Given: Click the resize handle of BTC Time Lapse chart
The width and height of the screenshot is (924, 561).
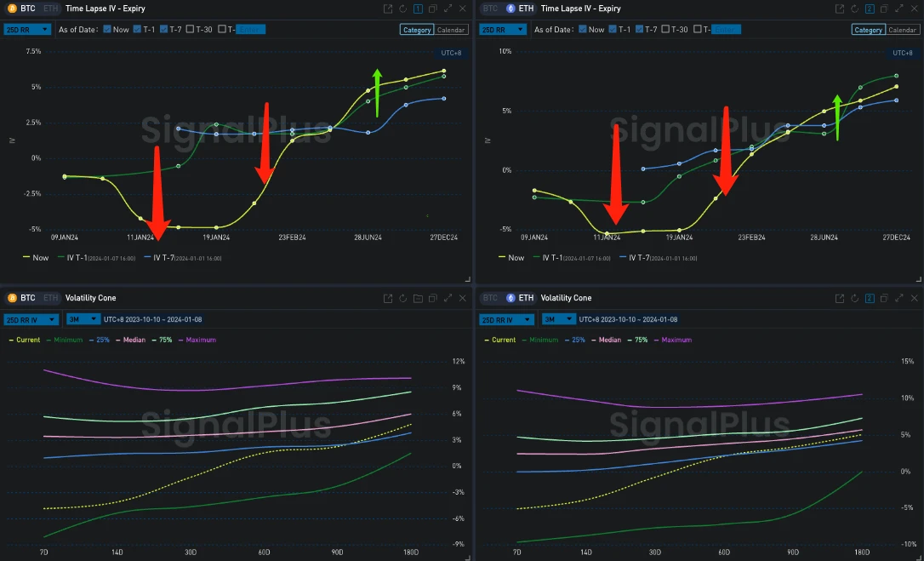Looking at the screenshot, I should click(x=466, y=278).
